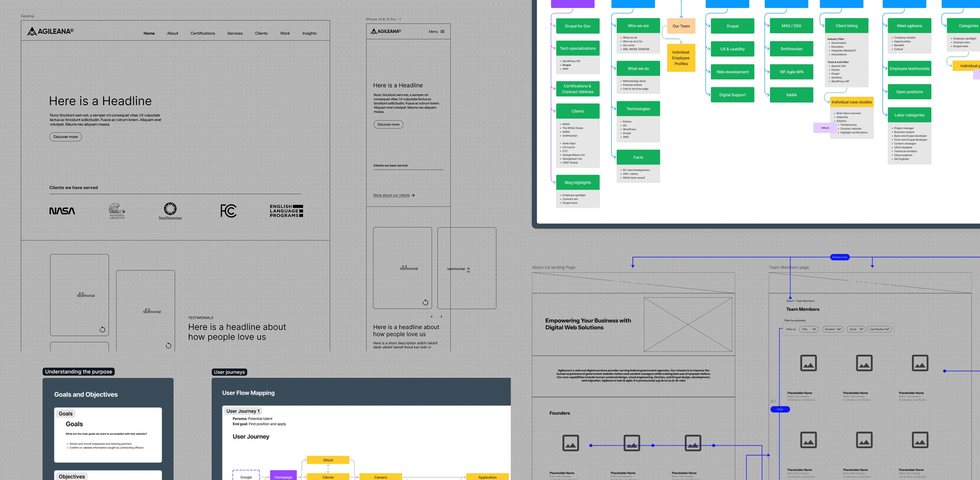
Task: Select the NASA logo in clients row
Action: [x=62, y=211]
